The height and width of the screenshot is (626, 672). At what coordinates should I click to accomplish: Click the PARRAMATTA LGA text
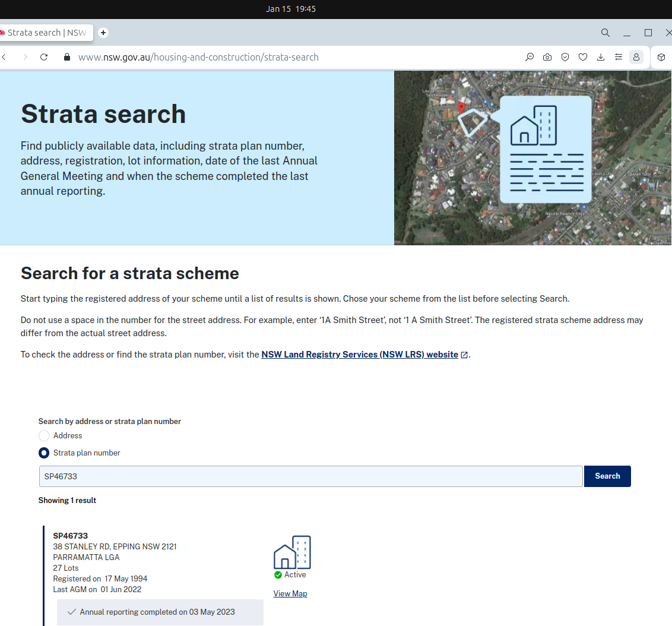(x=86, y=557)
